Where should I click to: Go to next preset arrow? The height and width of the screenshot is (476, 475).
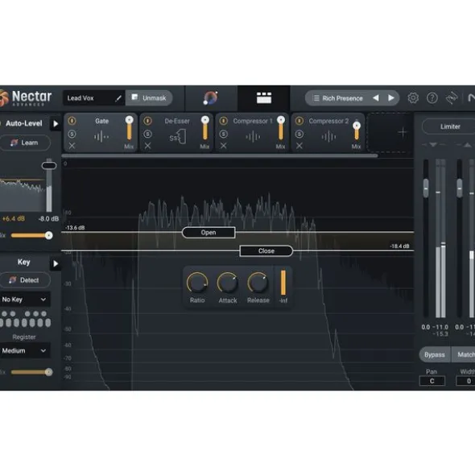point(391,97)
